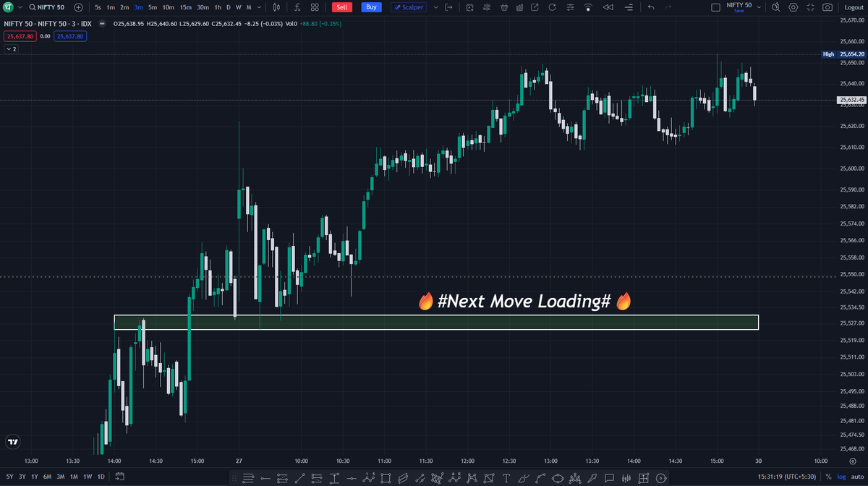
Task: Click the current price 25,632.45 label
Action: pos(851,101)
